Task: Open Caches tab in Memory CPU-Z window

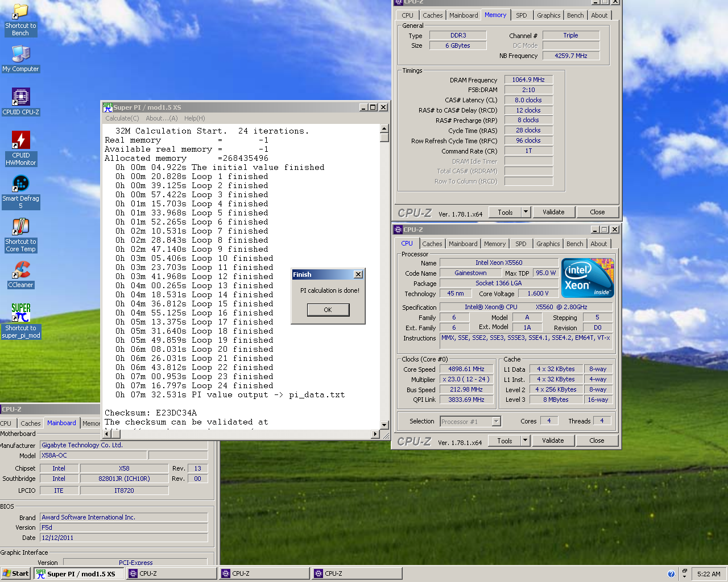Action: pos(432,15)
